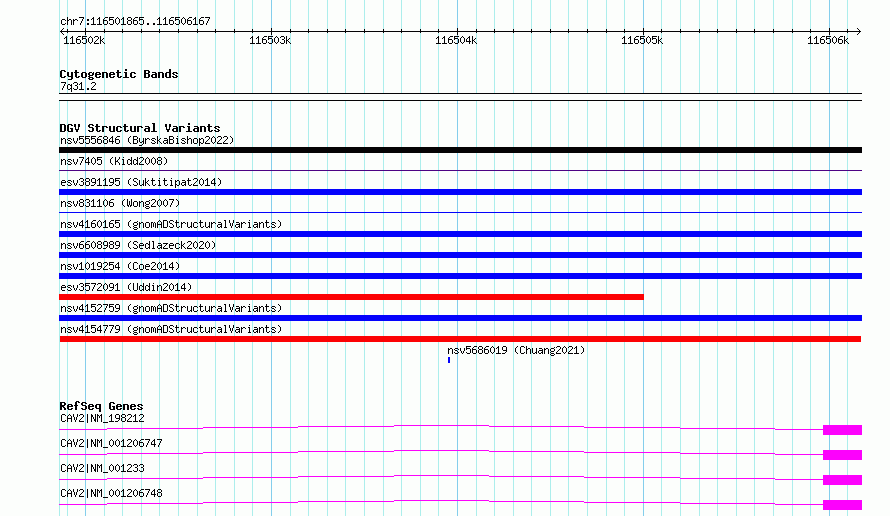The image size is (890, 516).
Task: Click the RefSeq Genes track title
Action: click(x=102, y=406)
